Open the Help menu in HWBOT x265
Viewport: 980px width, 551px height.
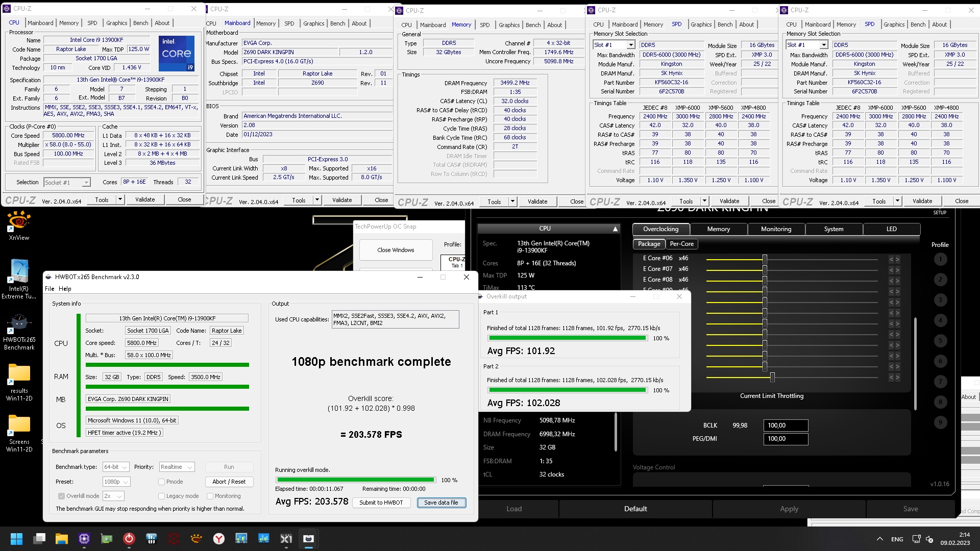click(x=65, y=289)
